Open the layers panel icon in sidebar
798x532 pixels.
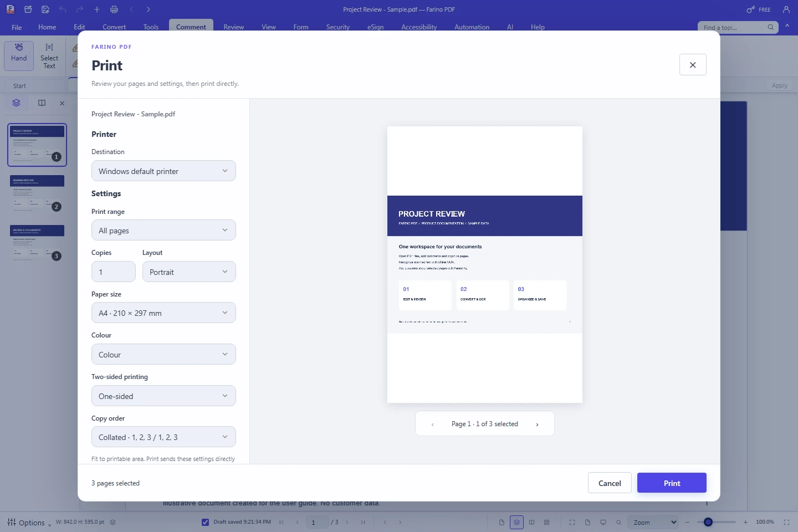[16, 103]
